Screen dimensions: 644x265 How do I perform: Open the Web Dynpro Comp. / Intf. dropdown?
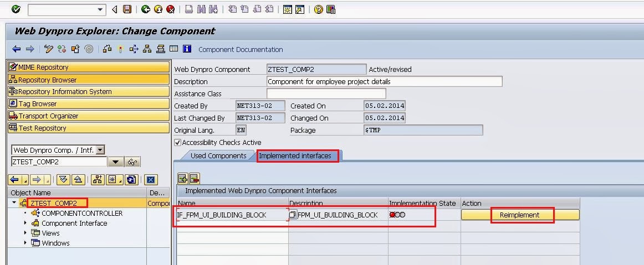coord(100,150)
